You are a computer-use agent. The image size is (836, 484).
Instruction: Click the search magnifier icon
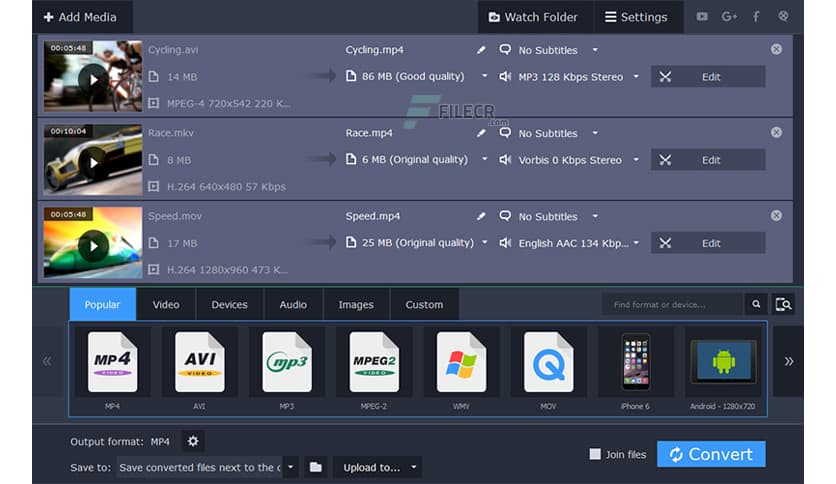click(756, 304)
